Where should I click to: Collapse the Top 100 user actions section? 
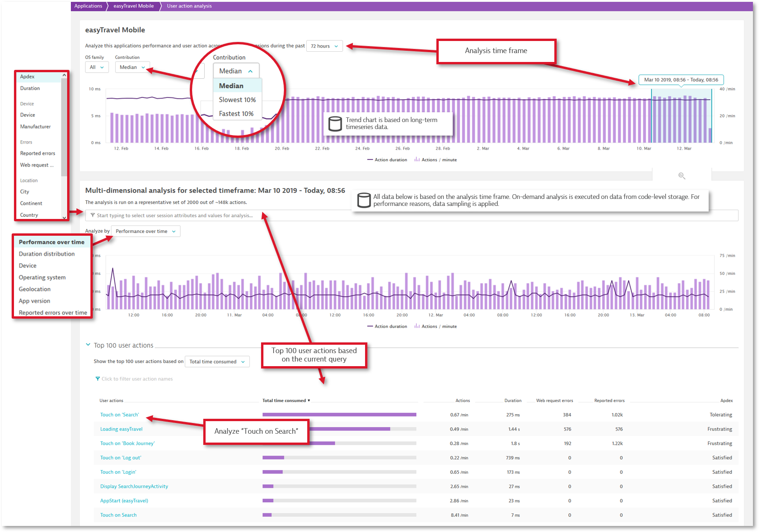coord(88,345)
